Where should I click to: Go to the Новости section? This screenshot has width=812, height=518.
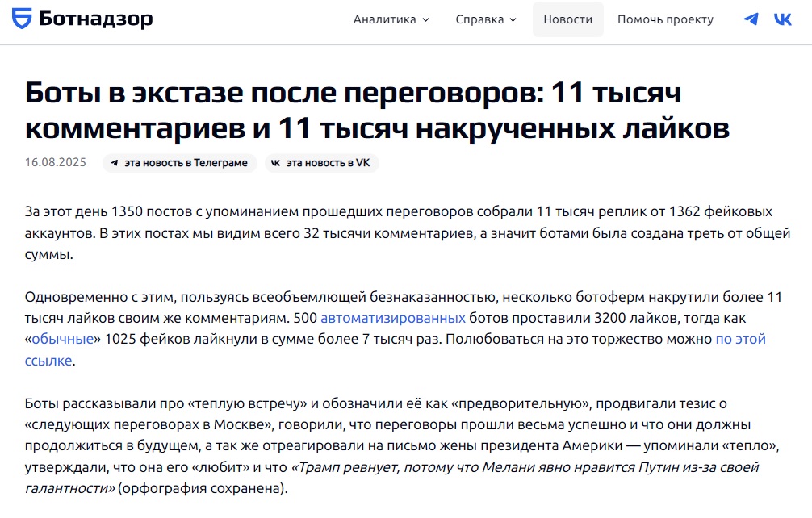[568, 19]
